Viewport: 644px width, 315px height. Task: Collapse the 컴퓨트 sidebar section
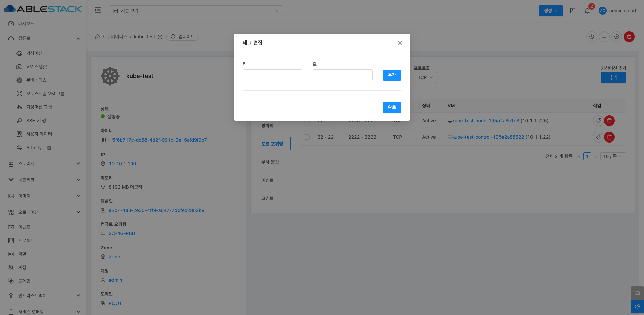click(x=43, y=38)
